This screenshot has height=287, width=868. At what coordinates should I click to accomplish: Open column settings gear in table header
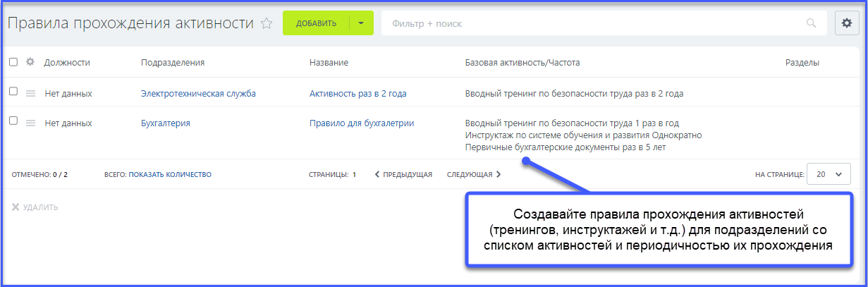click(x=30, y=62)
